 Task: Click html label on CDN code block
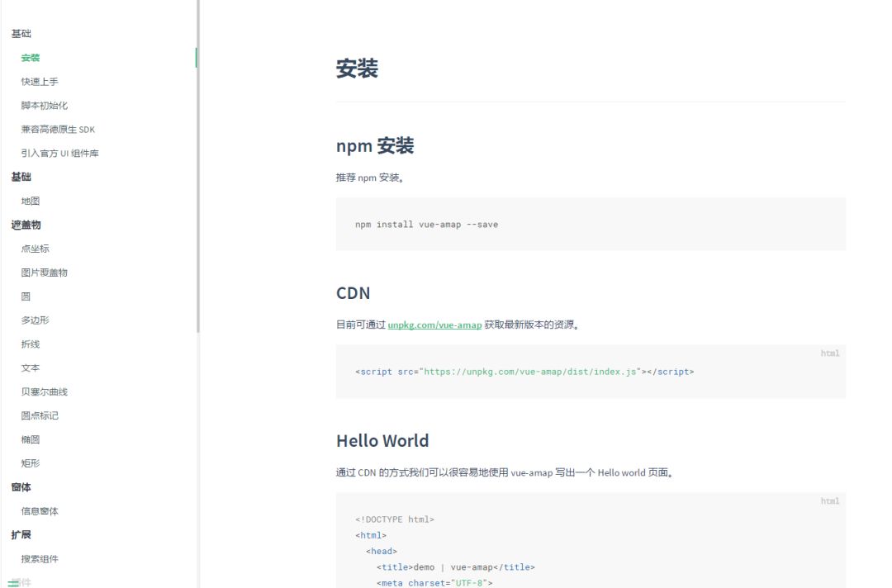(x=830, y=353)
